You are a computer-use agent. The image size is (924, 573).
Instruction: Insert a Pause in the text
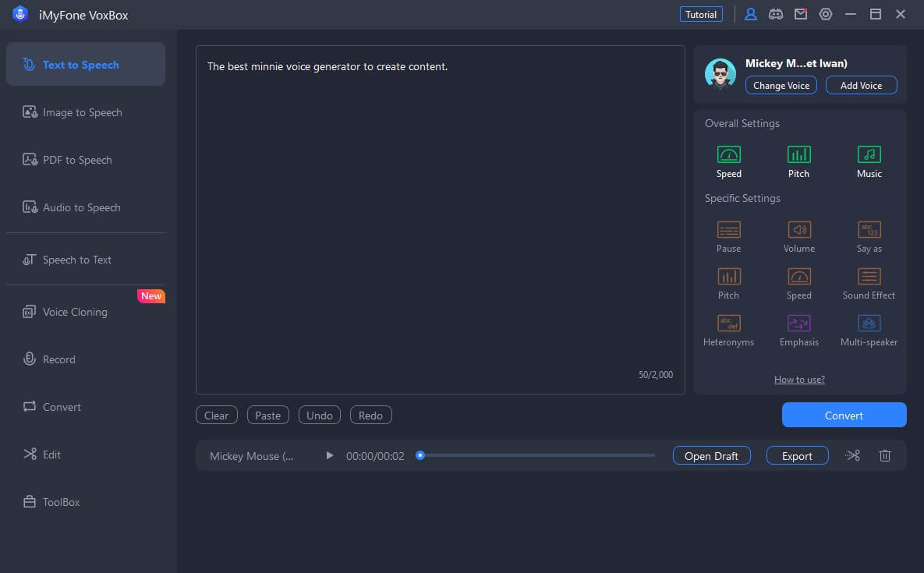pyautogui.click(x=728, y=237)
